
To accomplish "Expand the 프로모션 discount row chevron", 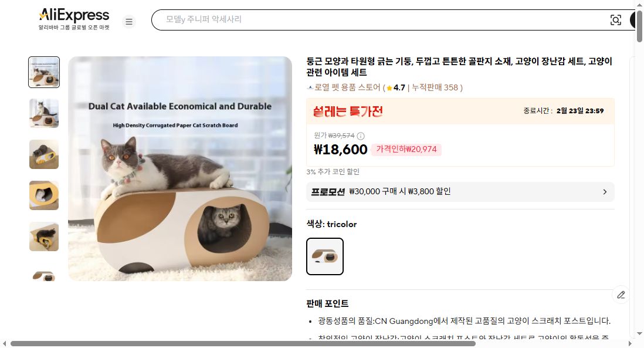I will 605,191.
